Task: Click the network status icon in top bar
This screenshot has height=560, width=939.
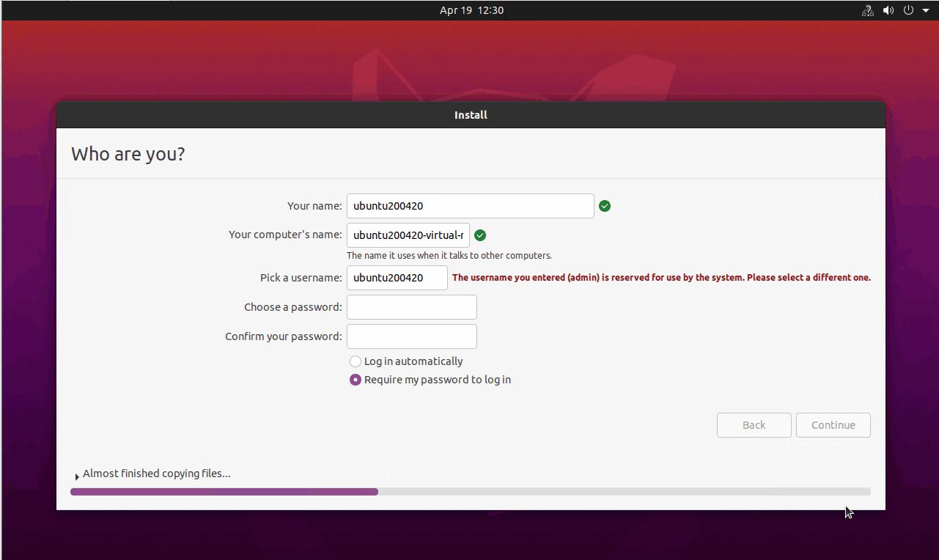Action: pos(868,10)
